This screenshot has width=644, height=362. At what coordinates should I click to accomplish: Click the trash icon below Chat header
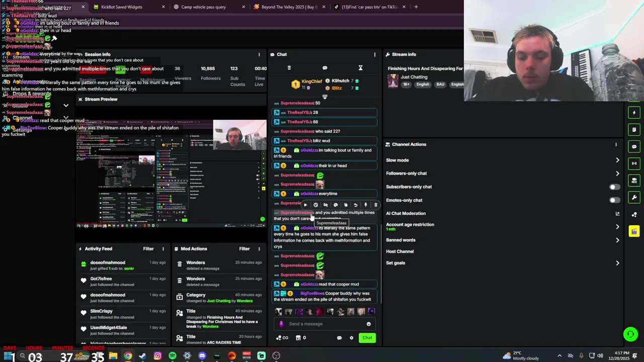(289, 68)
